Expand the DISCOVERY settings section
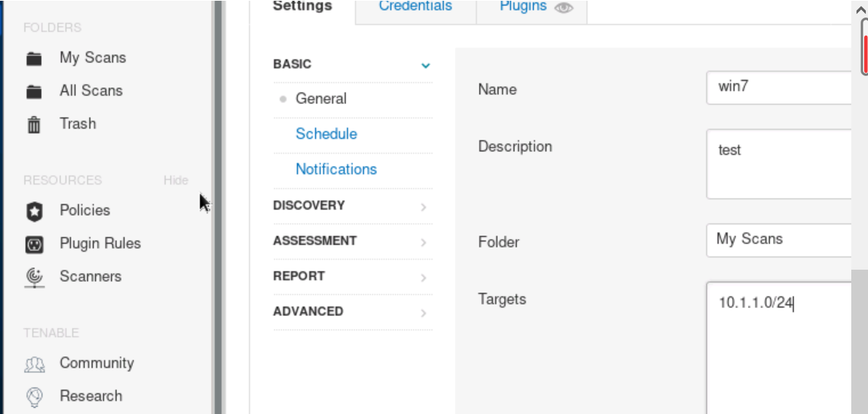868x414 pixels. (423, 207)
